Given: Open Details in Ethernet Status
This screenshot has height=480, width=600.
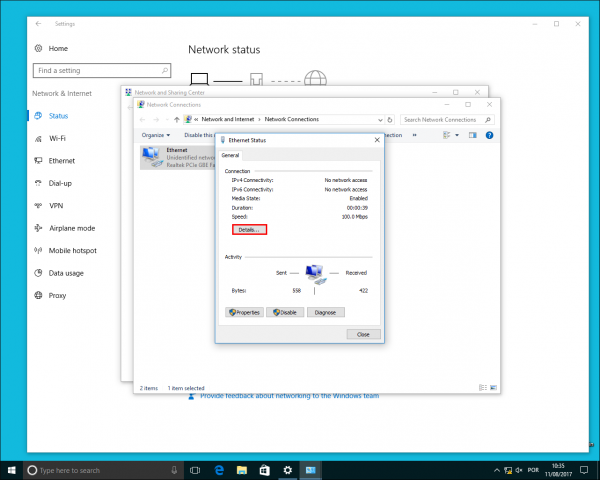Looking at the screenshot, I should [249, 230].
